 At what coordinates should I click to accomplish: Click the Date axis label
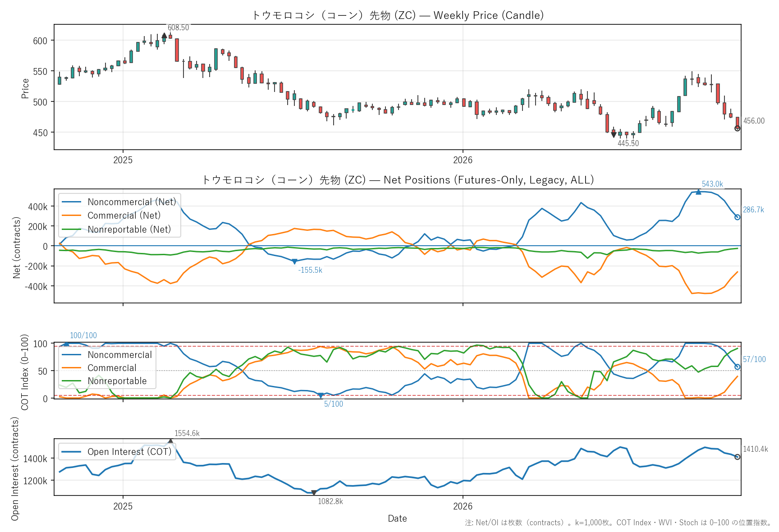pos(397,518)
